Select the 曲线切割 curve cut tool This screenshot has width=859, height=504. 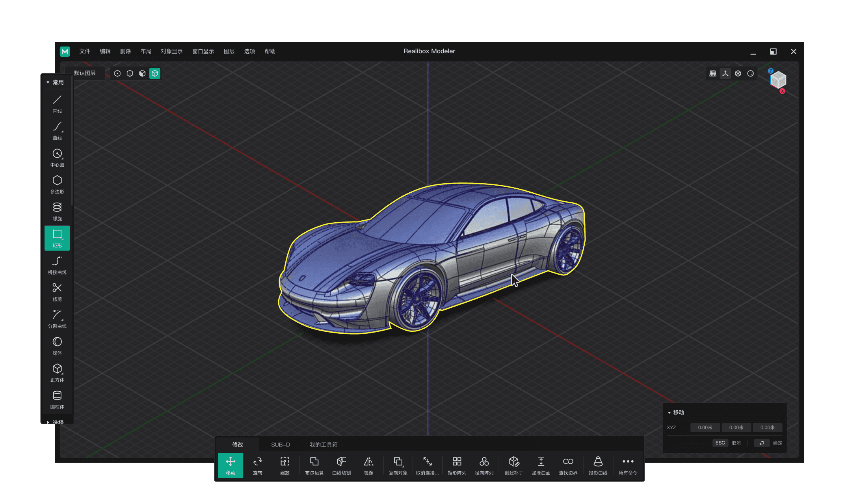342,465
